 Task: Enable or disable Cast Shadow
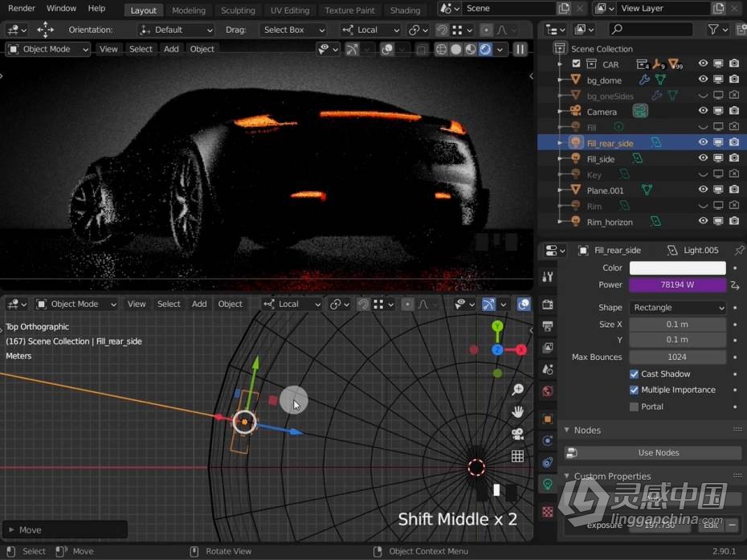click(x=634, y=374)
